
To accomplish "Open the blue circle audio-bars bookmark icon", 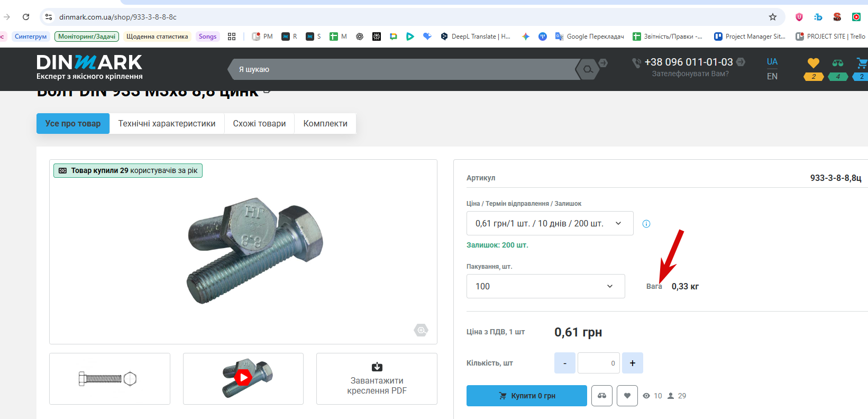I will [x=543, y=37].
